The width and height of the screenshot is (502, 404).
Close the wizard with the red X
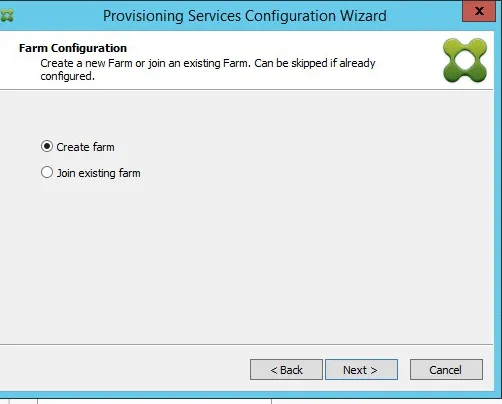[479, 11]
